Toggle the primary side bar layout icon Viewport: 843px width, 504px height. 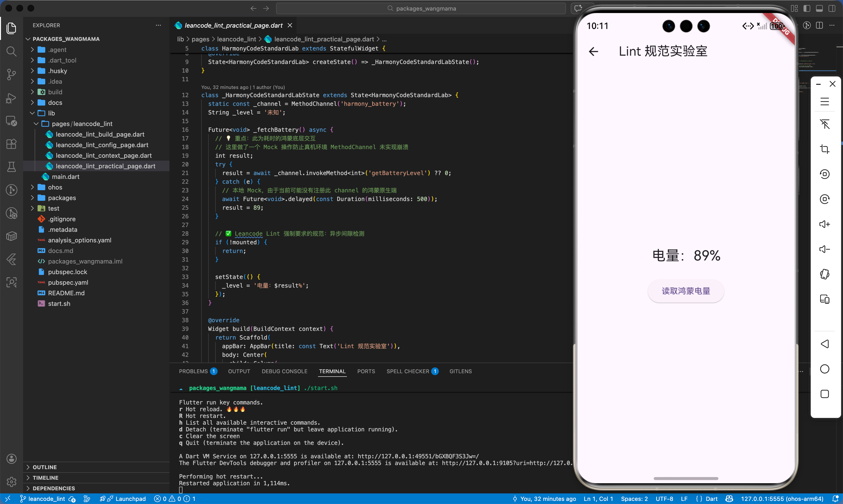[x=807, y=8]
